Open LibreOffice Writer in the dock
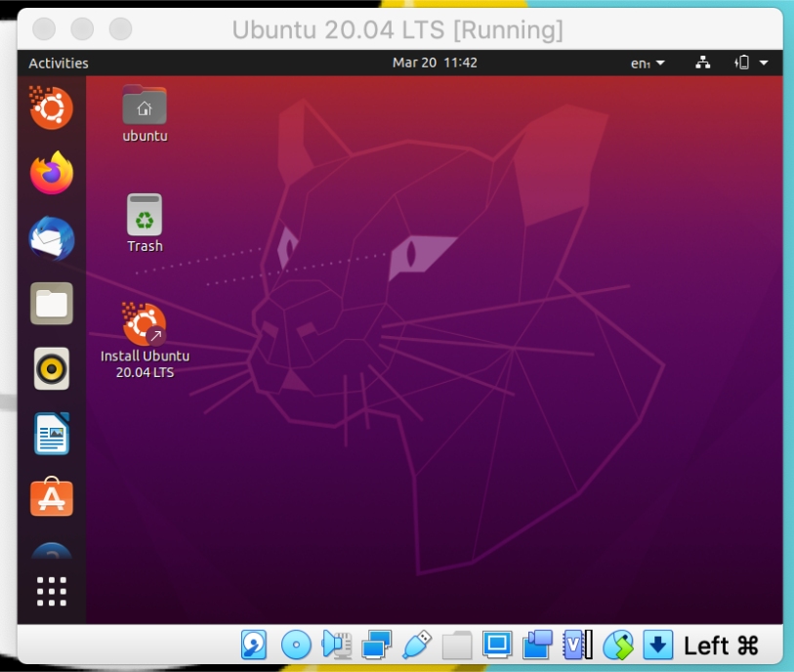Image resolution: width=794 pixels, height=672 pixels. [51, 434]
